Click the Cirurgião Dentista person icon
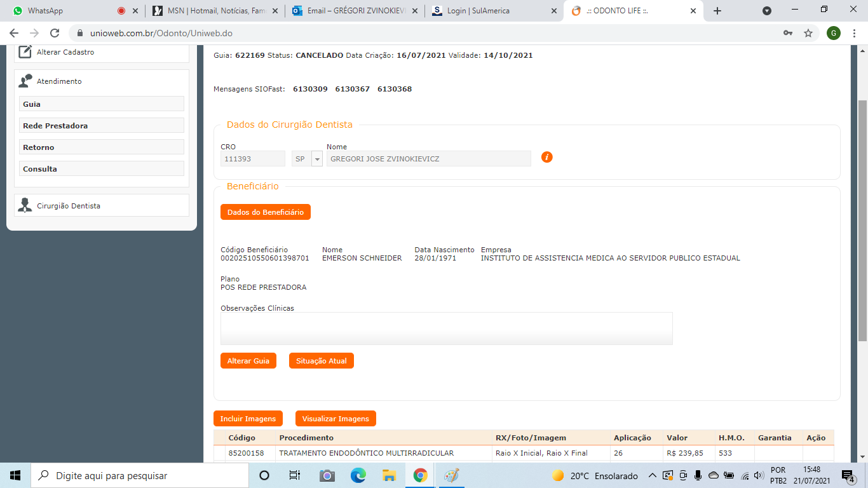The height and width of the screenshot is (488, 868). click(x=25, y=205)
